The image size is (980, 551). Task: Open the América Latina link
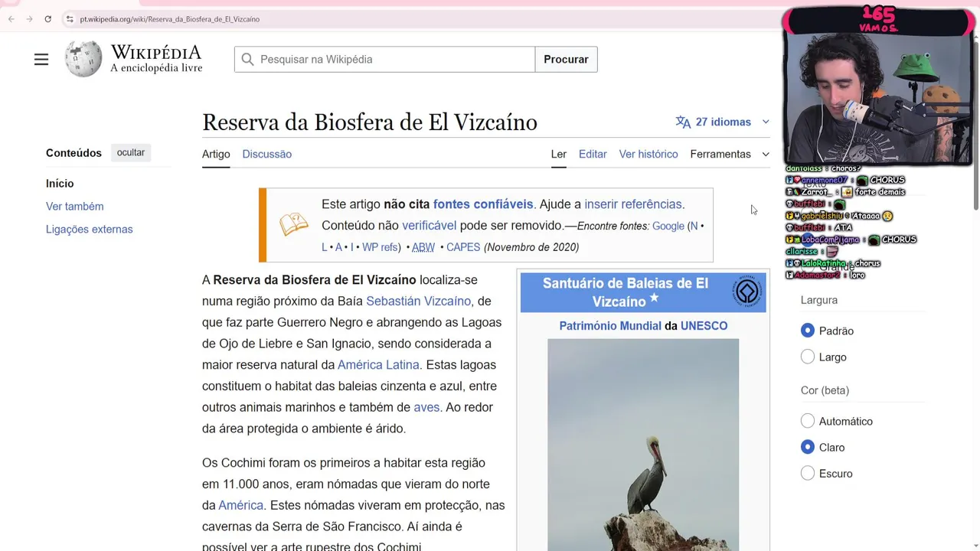pyautogui.click(x=378, y=365)
